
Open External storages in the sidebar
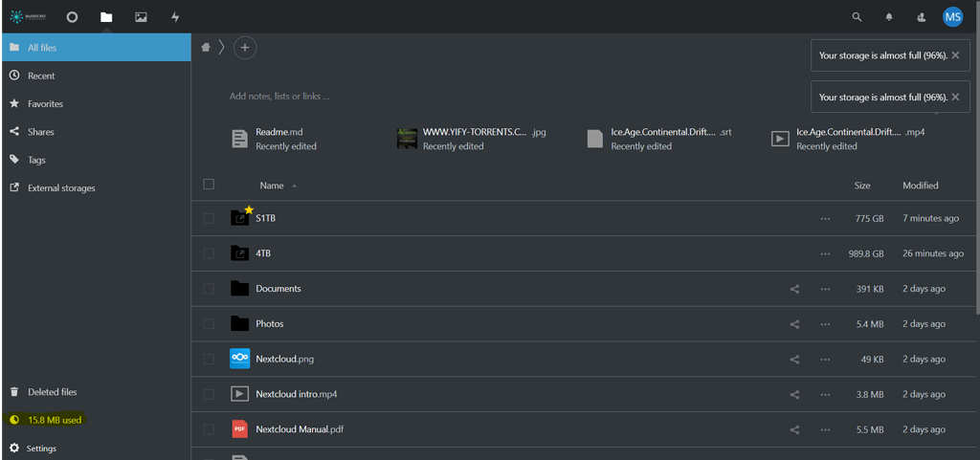tap(97, 187)
